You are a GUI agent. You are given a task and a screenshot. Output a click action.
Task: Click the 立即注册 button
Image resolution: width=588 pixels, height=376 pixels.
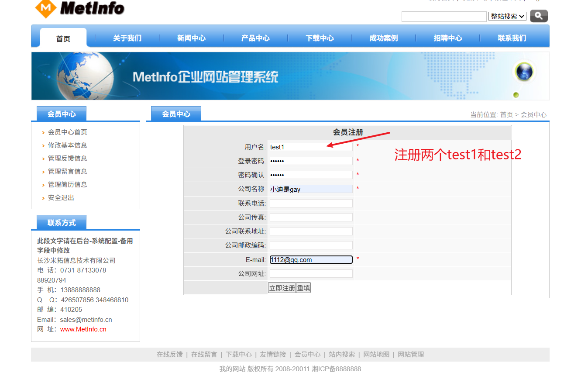point(281,287)
